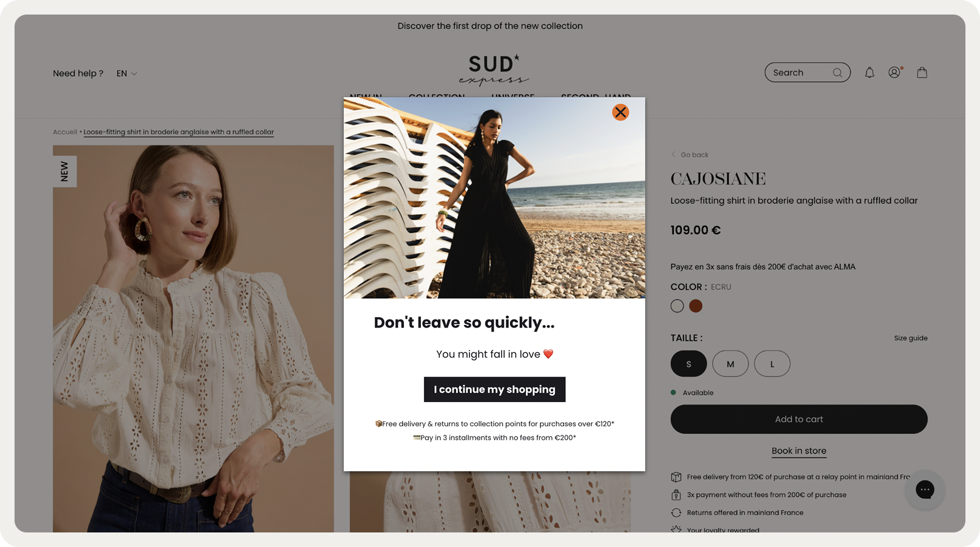Viewport: 980px width, 547px height.
Task: Click I continue my shopping button
Action: tap(494, 389)
